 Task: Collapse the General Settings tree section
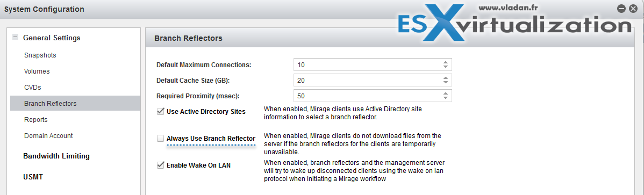15,38
